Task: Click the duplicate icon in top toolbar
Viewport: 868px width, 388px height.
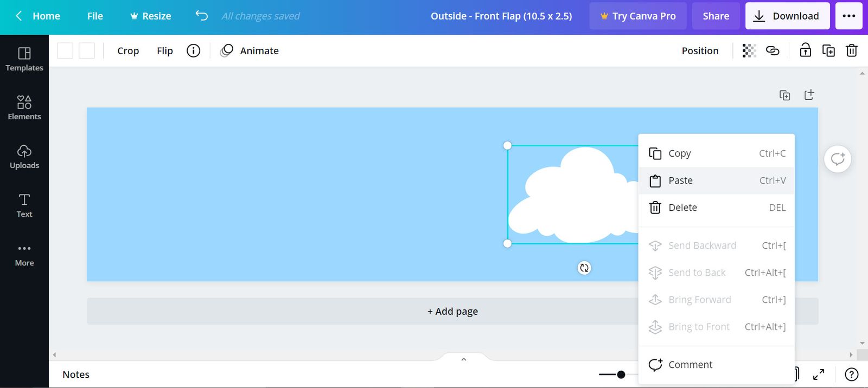Action: point(828,51)
